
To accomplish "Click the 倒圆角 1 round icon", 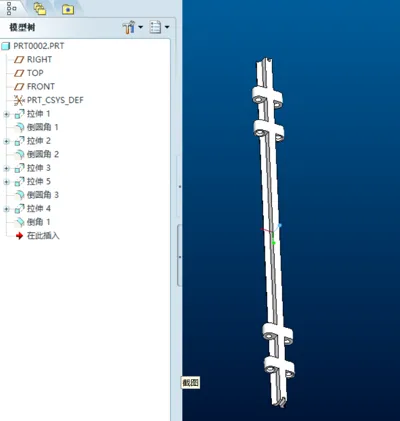I will 20,127.
